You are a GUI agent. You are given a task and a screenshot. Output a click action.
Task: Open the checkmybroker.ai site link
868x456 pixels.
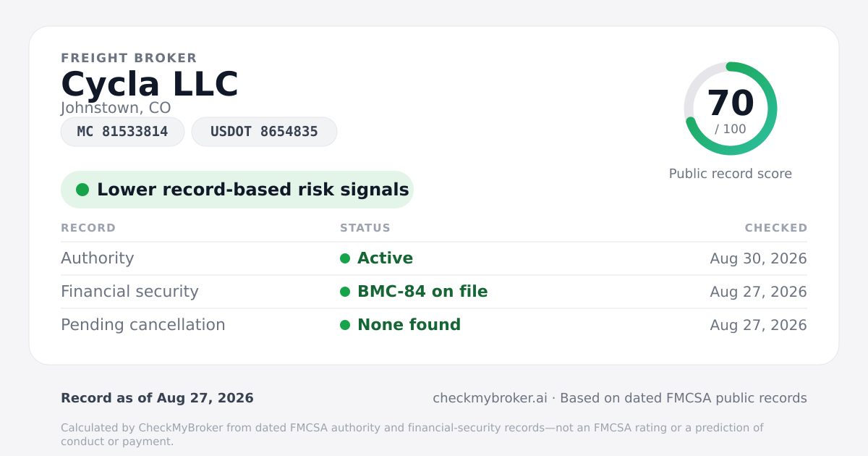pos(490,398)
